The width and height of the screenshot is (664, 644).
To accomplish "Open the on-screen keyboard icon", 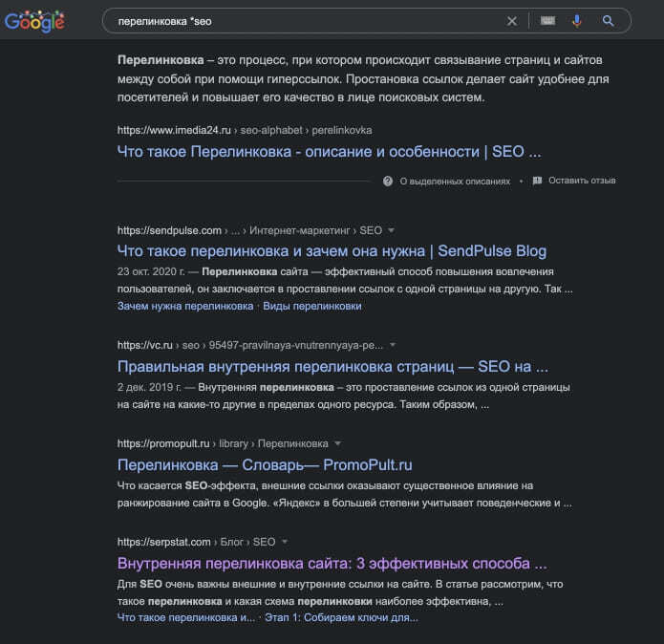I will tap(547, 20).
